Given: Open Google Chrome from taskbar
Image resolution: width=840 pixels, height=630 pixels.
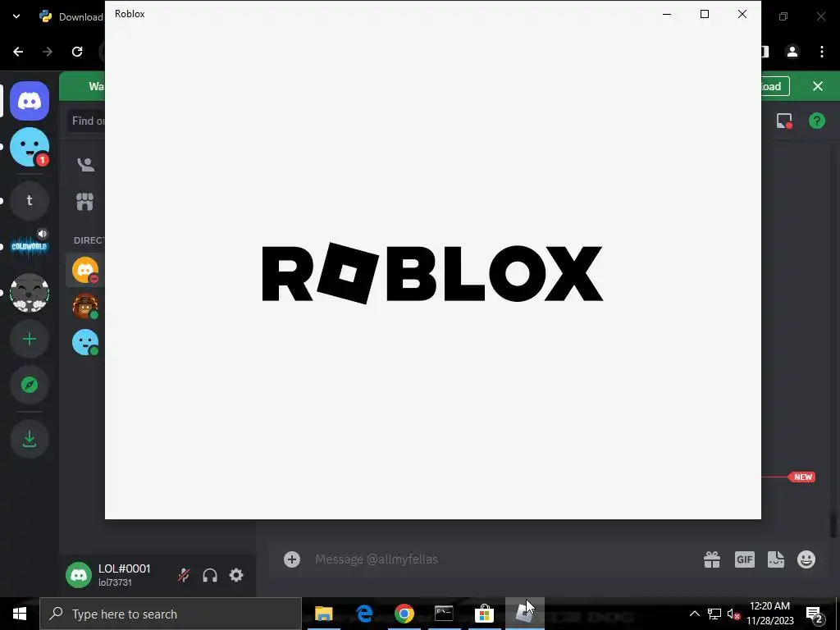Looking at the screenshot, I should click(404, 614).
